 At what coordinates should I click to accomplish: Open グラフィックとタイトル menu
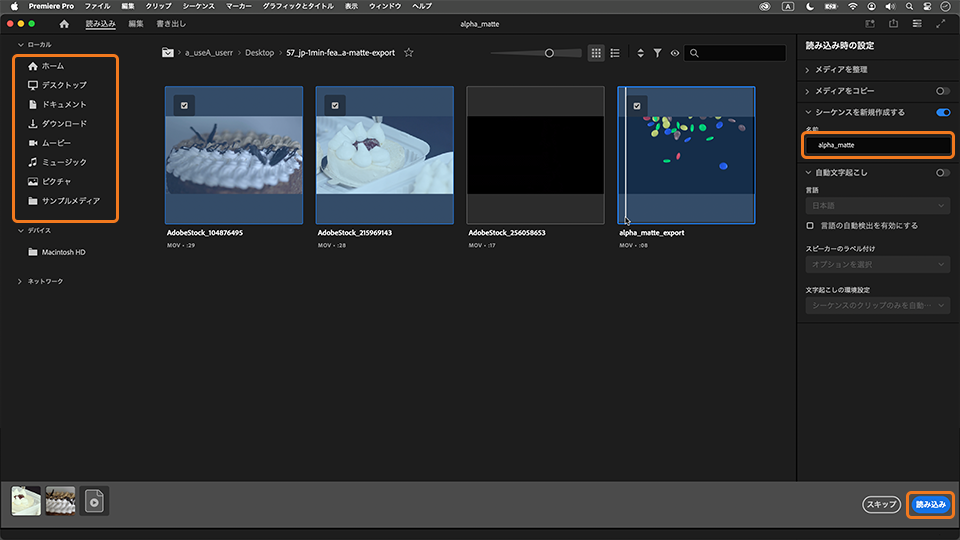tap(298, 6)
